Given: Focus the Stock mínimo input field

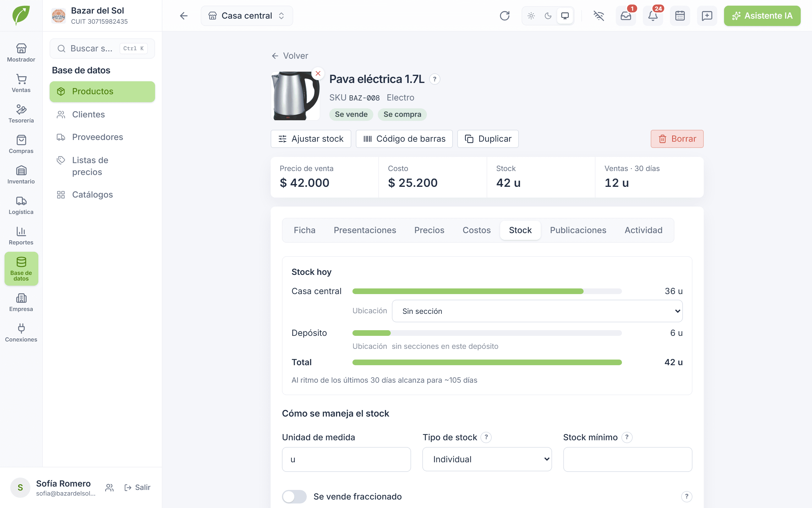Looking at the screenshot, I should point(627,459).
